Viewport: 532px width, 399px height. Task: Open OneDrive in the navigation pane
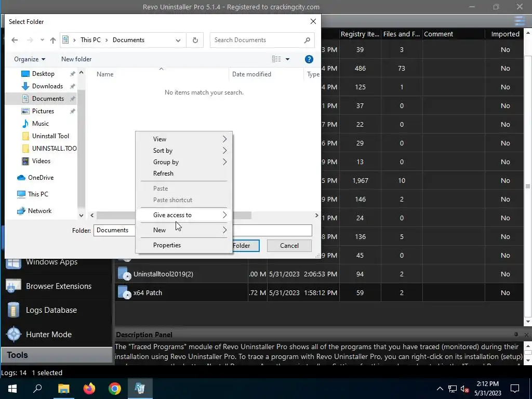coord(41,178)
